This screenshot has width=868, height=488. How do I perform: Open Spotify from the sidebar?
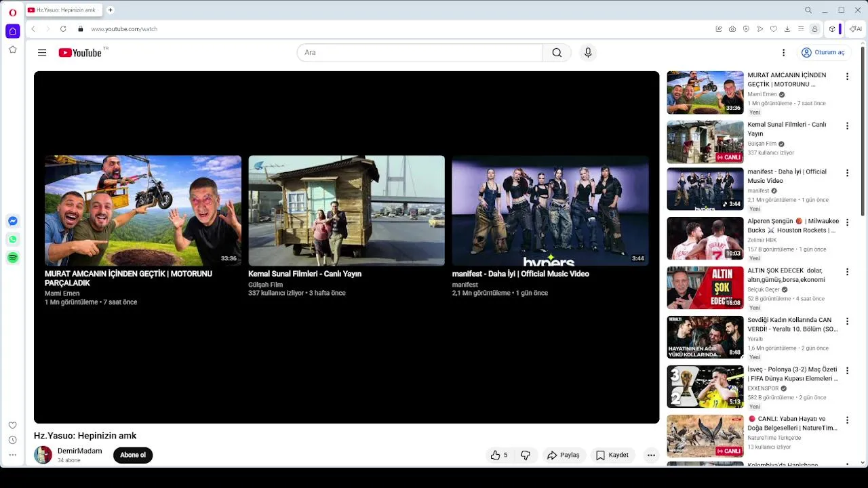[12, 258]
